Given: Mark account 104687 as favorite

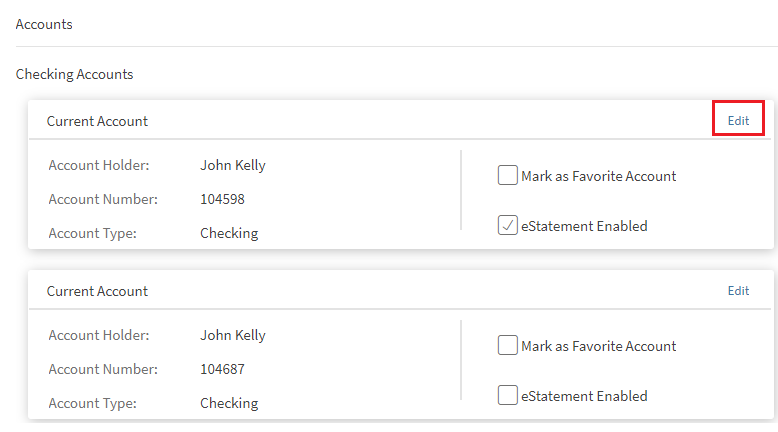Looking at the screenshot, I should coord(507,346).
